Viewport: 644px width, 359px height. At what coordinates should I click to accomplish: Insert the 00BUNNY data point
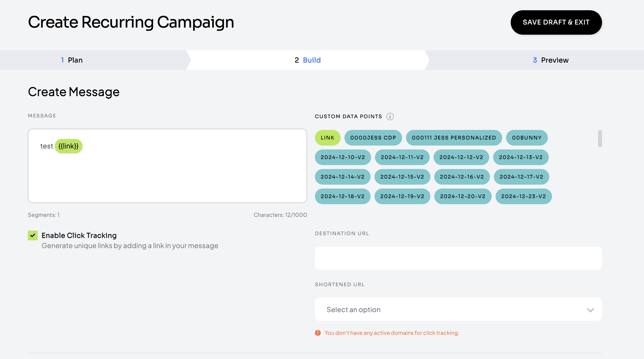click(x=527, y=137)
